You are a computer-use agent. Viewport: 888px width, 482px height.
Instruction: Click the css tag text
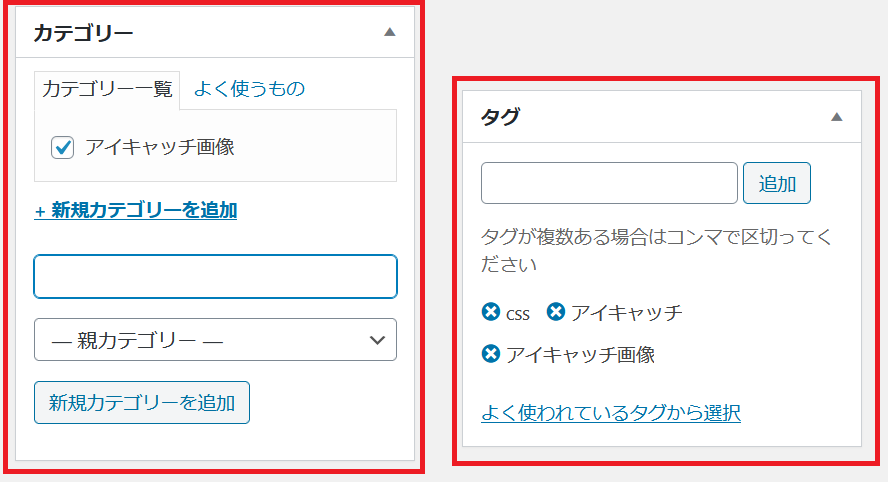[x=518, y=314]
